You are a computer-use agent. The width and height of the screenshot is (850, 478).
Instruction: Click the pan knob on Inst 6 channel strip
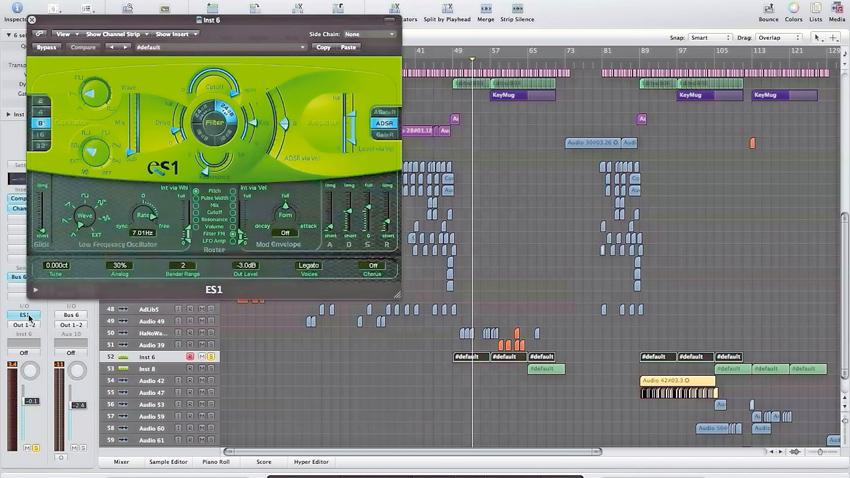coord(30,371)
